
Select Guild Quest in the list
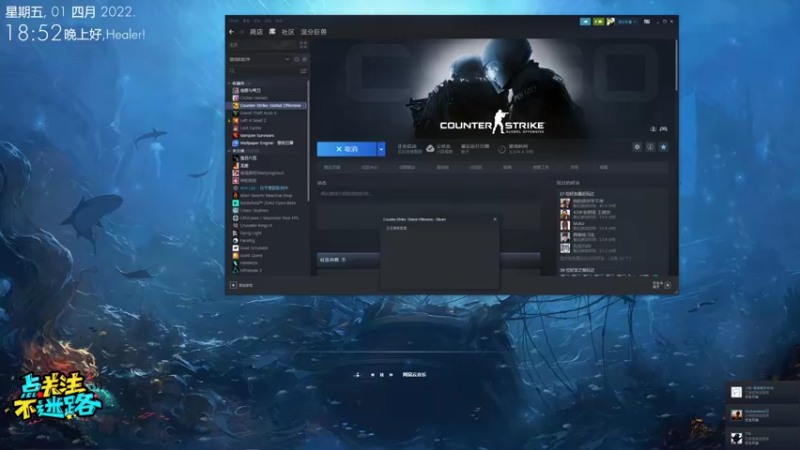251,255
